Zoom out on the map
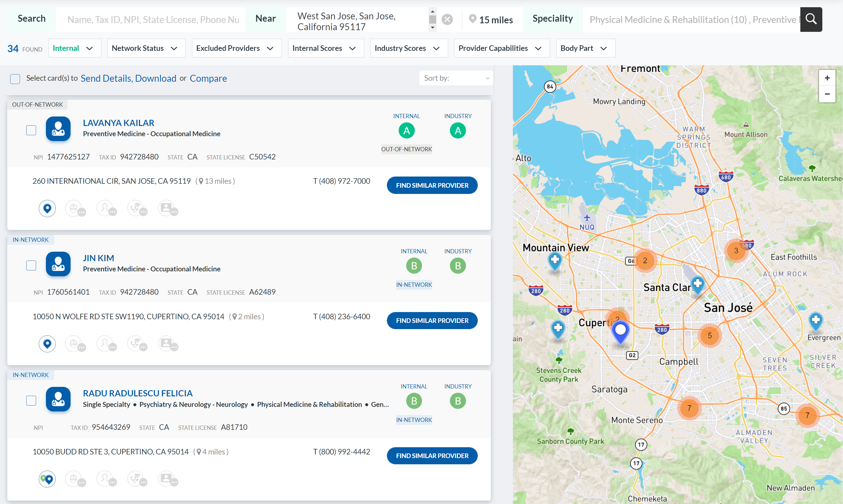This screenshot has height=504, width=843. (x=827, y=94)
